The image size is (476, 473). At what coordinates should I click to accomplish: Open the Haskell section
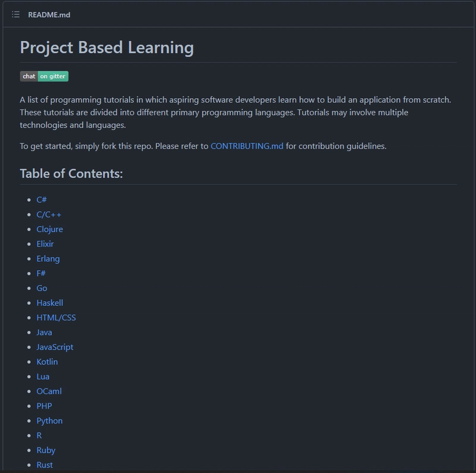coord(50,303)
